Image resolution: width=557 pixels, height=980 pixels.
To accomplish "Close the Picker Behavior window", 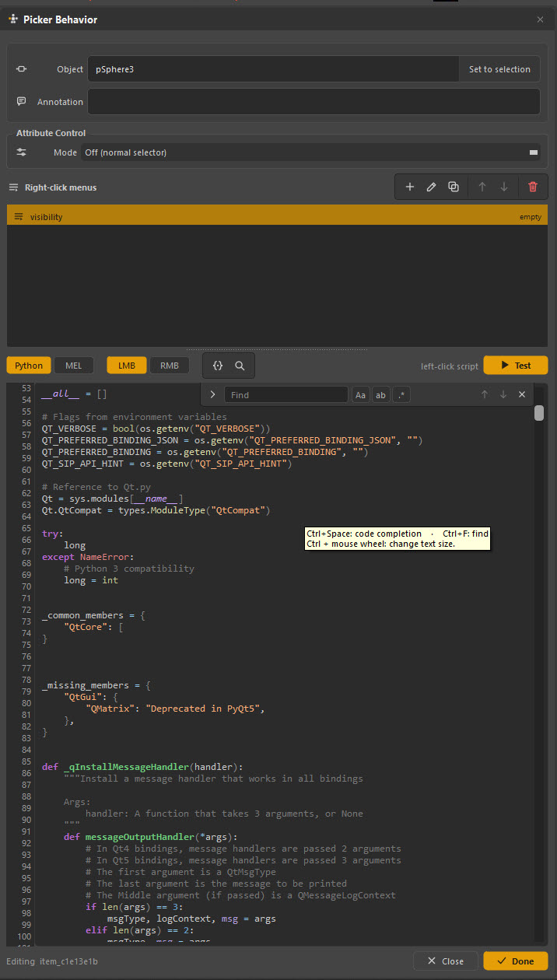I will pos(540,19).
